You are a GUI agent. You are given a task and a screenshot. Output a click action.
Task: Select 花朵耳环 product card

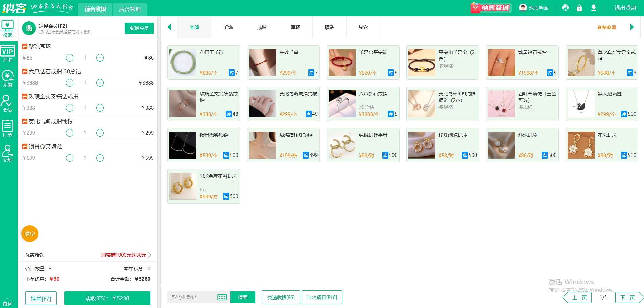[x=602, y=145]
